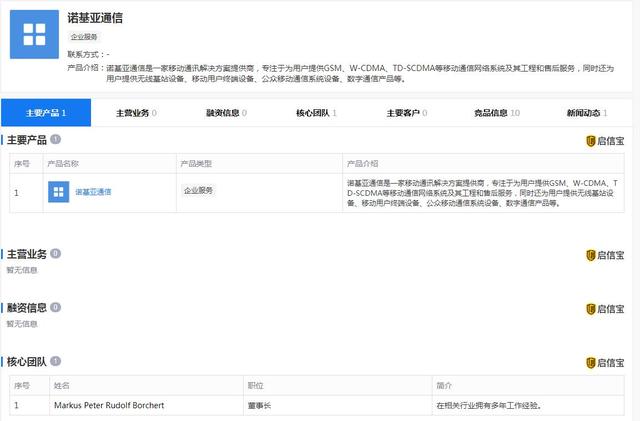Select the active 主要产品 tab
This screenshot has height=421, width=640.
click(46, 113)
